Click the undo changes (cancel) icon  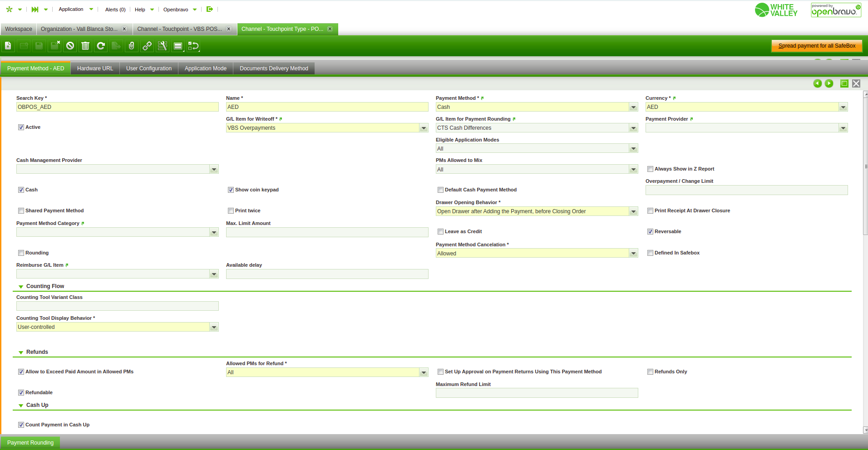tap(70, 46)
